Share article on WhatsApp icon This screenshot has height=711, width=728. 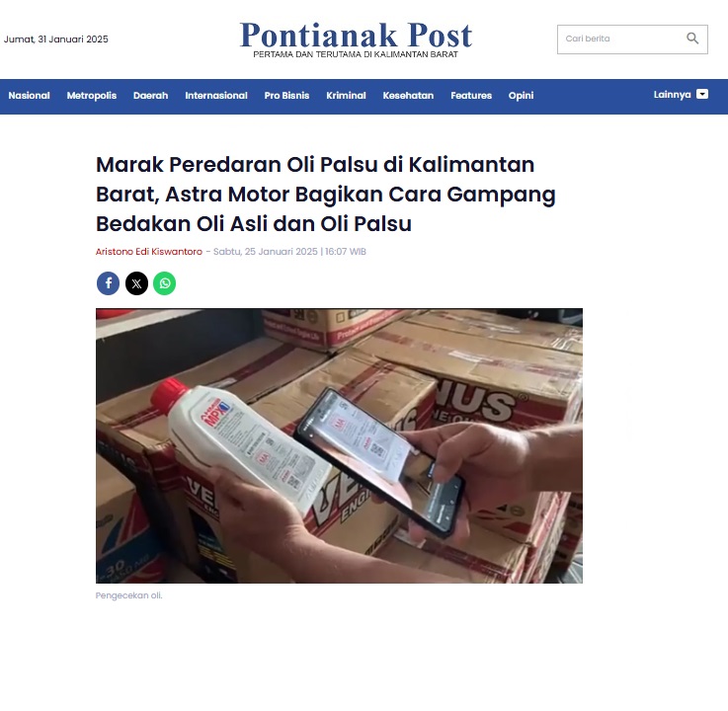coord(164,283)
